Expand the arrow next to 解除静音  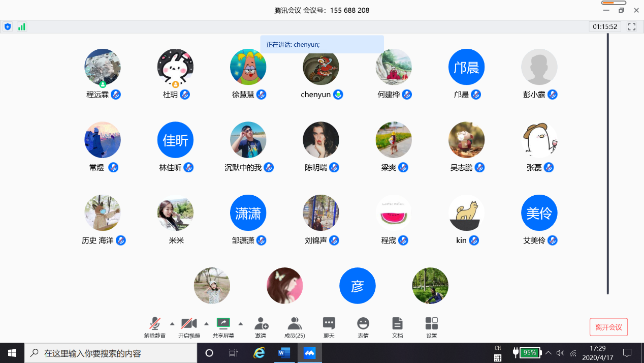[172, 324]
